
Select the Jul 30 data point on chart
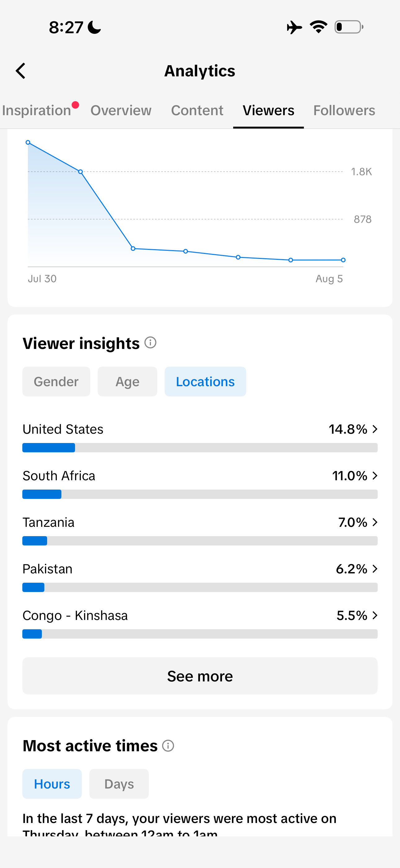(28, 142)
